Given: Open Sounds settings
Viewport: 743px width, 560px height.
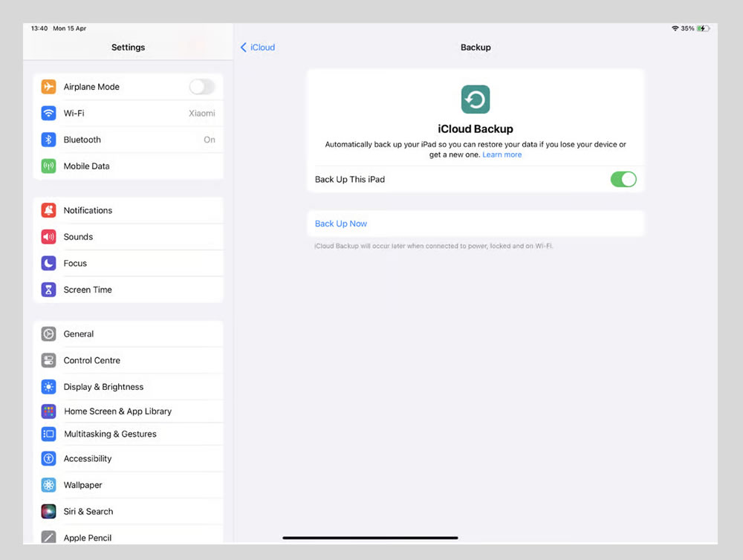Looking at the screenshot, I should click(128, 237).
